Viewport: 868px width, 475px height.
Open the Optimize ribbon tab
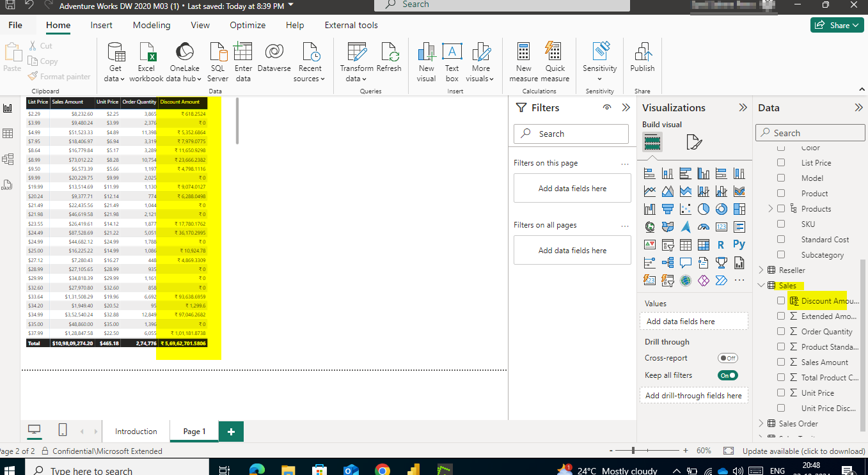pyautogui.click(x=248, y=25)
